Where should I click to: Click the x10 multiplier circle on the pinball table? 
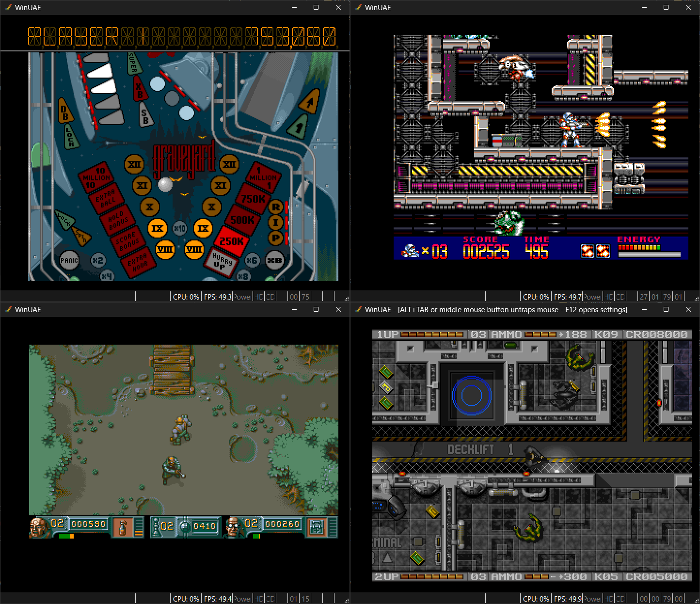180,228
